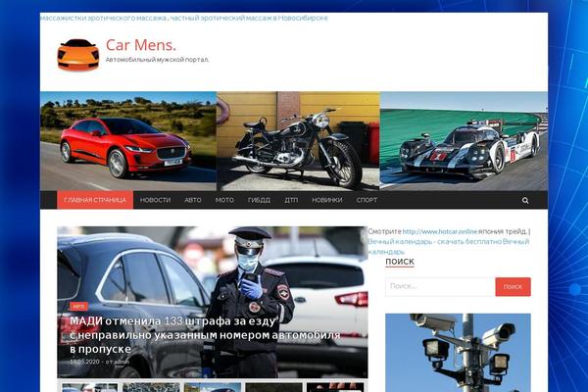Go to Главная страница menu item
The image size is (588, 392).
95,200
